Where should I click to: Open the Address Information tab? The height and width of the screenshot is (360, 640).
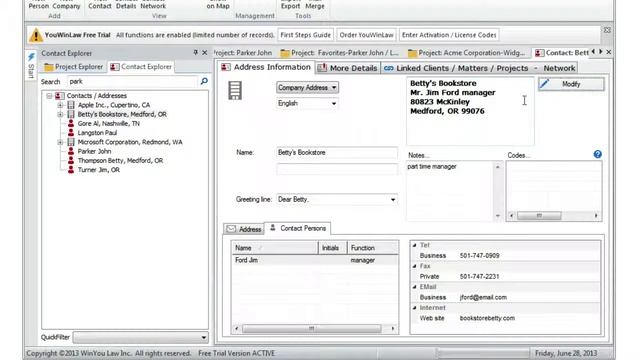point(266,67)
